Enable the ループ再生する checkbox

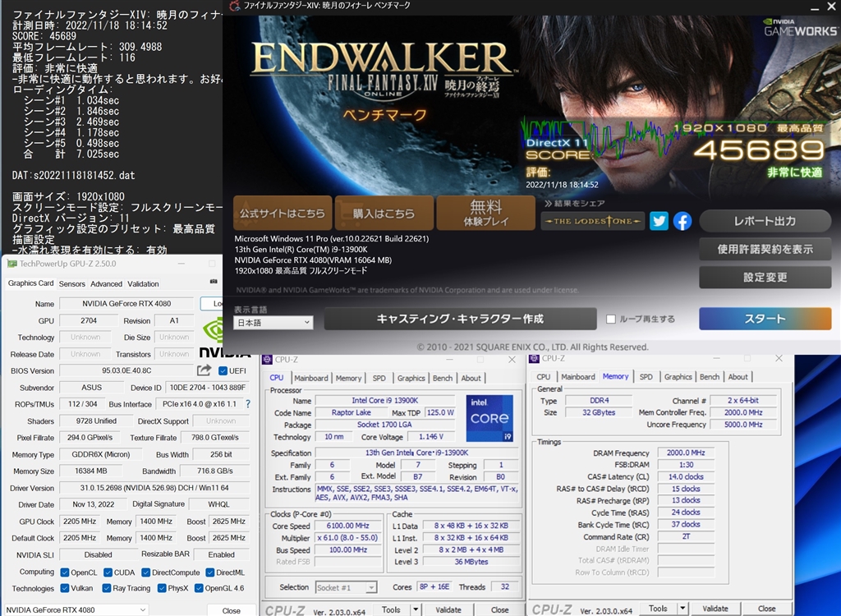pos(610,319)
